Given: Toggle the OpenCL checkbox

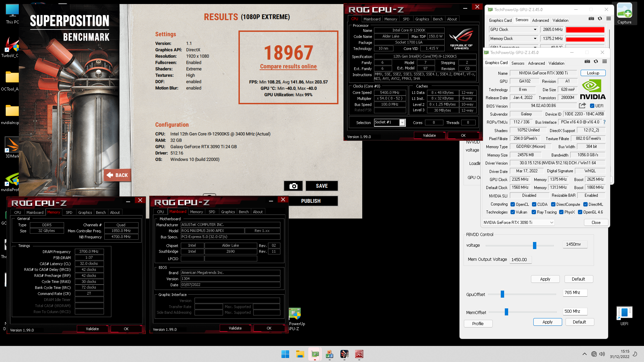Looking at the screenshot, I should [513, 204].
